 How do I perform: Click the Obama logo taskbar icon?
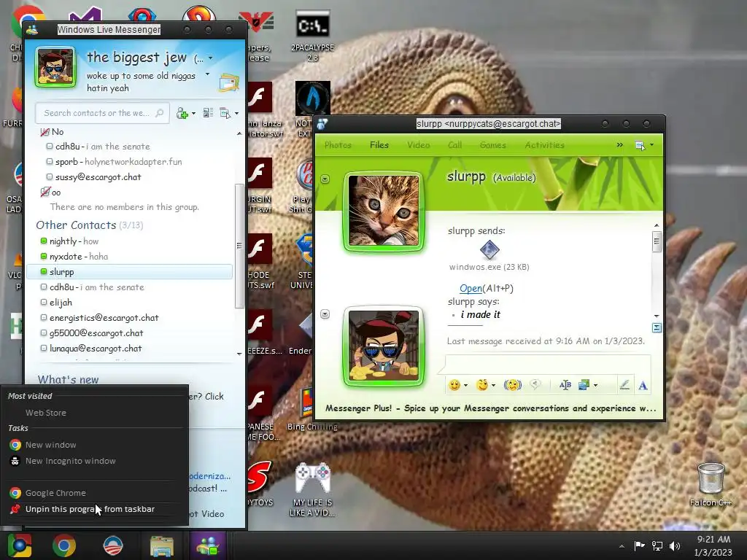click(113, 545)
